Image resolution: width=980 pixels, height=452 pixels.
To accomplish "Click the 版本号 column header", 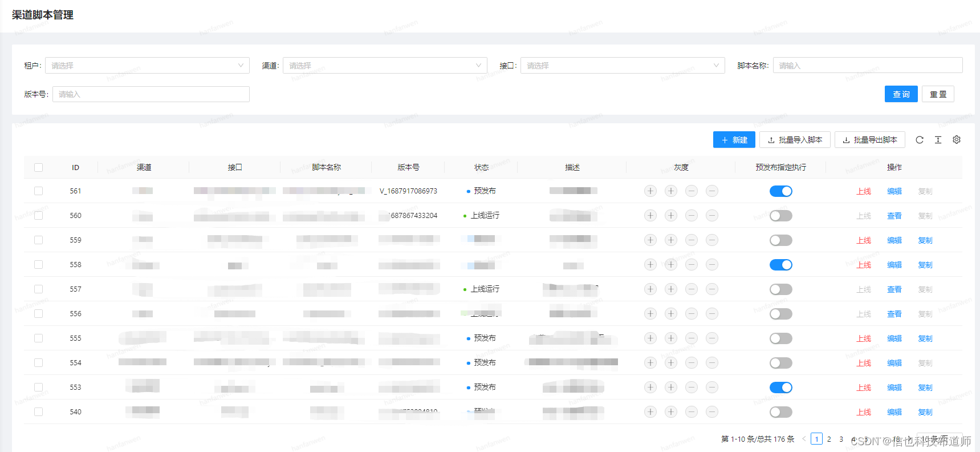I will click(x=408, y=167).
